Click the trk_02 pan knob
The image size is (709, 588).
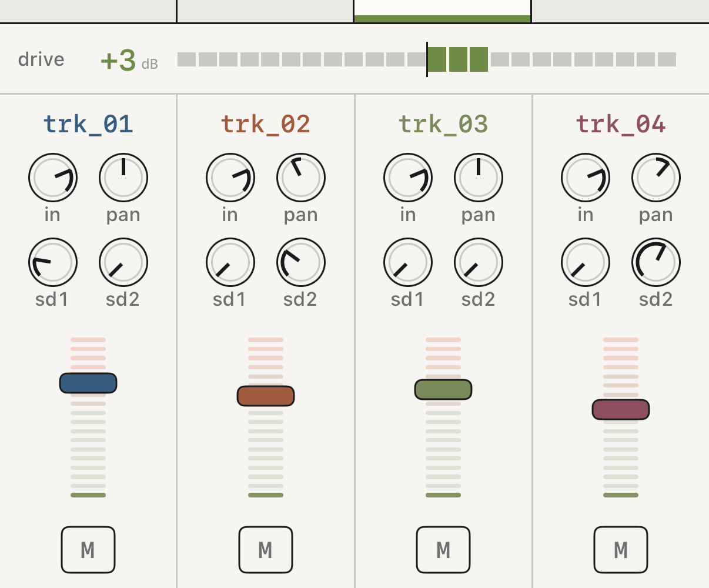301,178
